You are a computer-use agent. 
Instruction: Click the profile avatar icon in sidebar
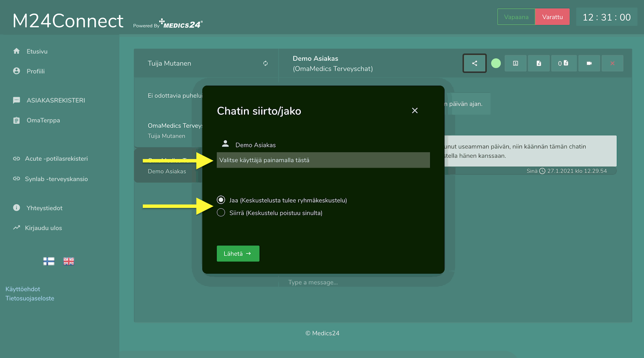(x=17, y=71)
